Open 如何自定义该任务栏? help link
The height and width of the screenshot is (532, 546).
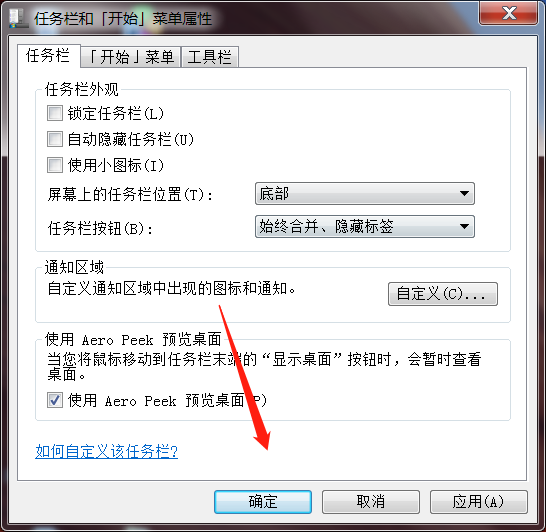[107, 452]
